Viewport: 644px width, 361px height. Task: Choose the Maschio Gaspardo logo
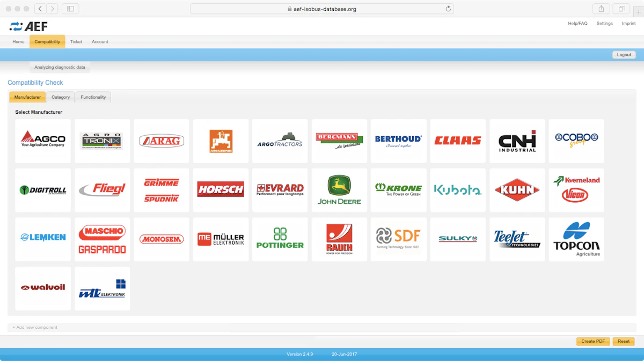coord(103,239)
